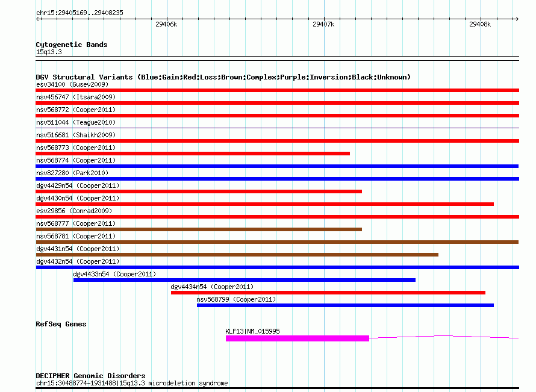Click the magenta KLF13 exon block
Viewport: 536px width, 392px height.
(x=298, y=338)
